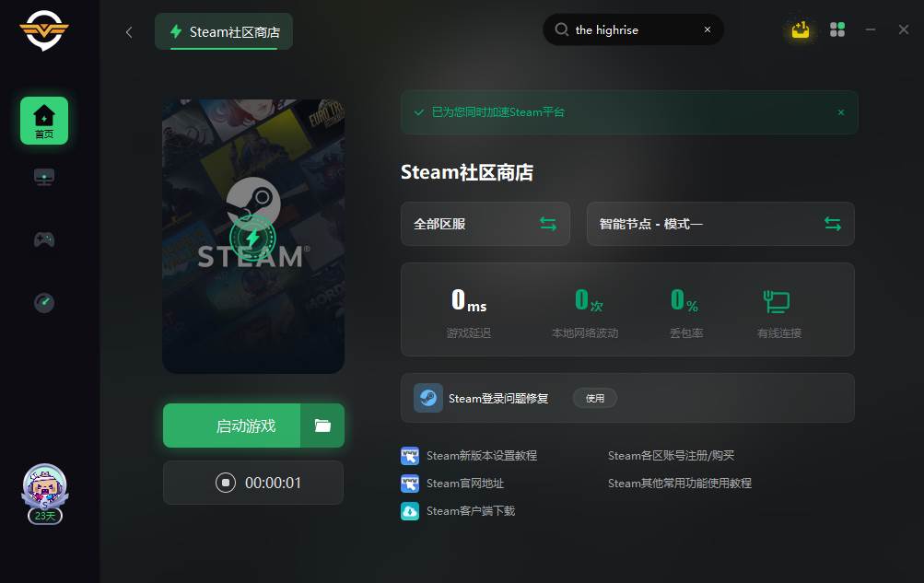The width and height of the screenshot is (924, 583).
Task: Open the 智能节点 - 模式一 node selector
Action: pos(720,224)
